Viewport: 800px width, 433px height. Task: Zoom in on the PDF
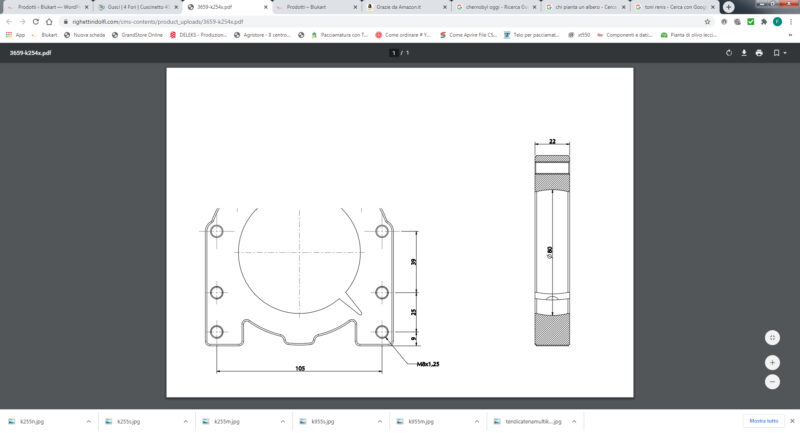click(772, 361)
